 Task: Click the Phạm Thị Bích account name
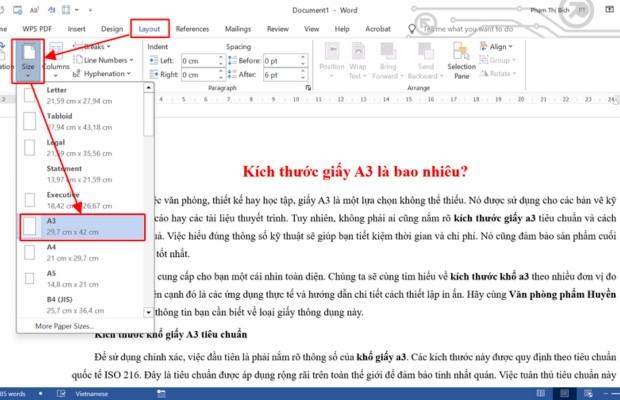pos(550,10)
